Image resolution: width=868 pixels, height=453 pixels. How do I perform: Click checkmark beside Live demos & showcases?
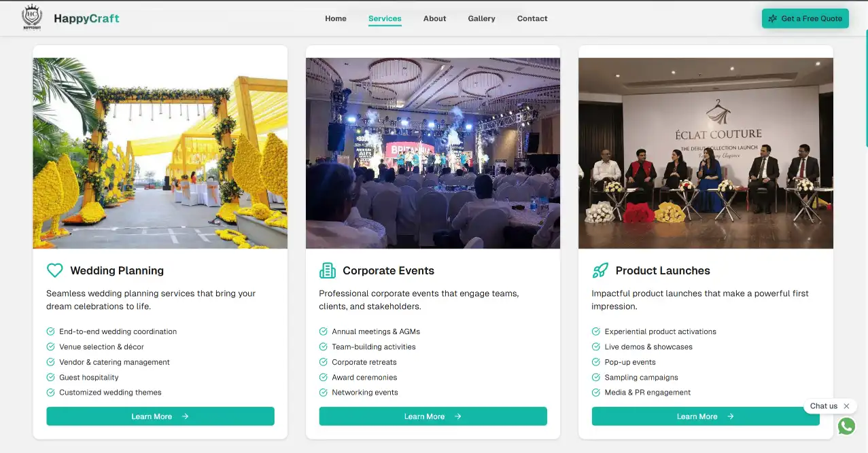(x=595, y=346)
